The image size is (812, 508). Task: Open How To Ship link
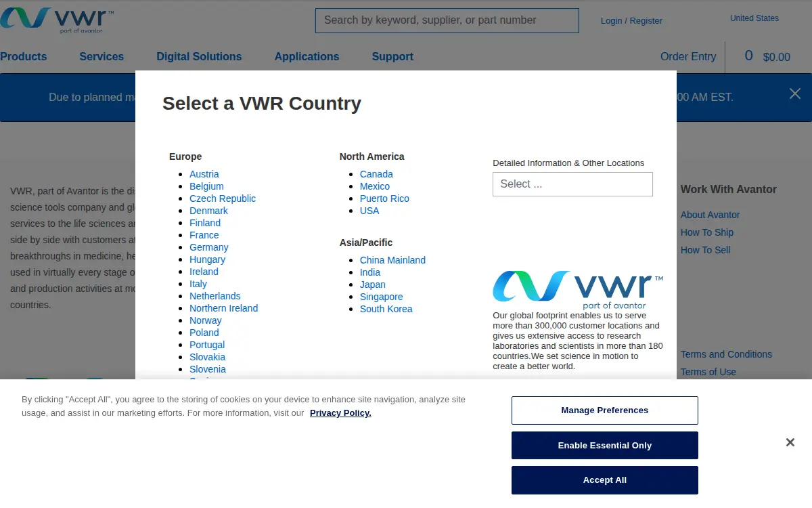[x=707, y=232]
